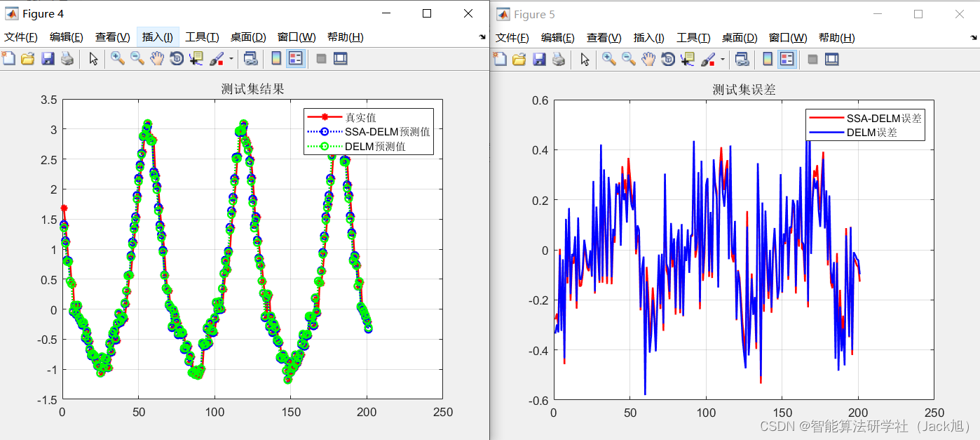The height and width of the screenshot is (440, 980).
Task: Select Data Cursor tool in Figure 4
Action: tap(196, 59)
